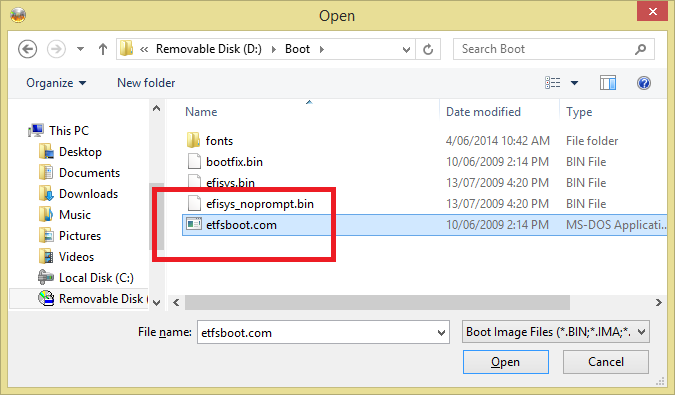
Task: Click the fonts folder icon
Action: pyautogui.click(x=193, y=140)
